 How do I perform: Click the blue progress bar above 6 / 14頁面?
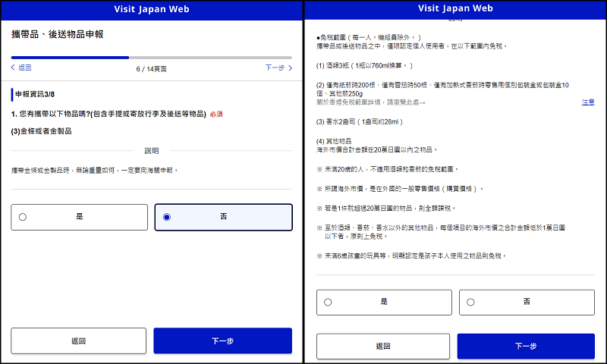tap(70, 58)
